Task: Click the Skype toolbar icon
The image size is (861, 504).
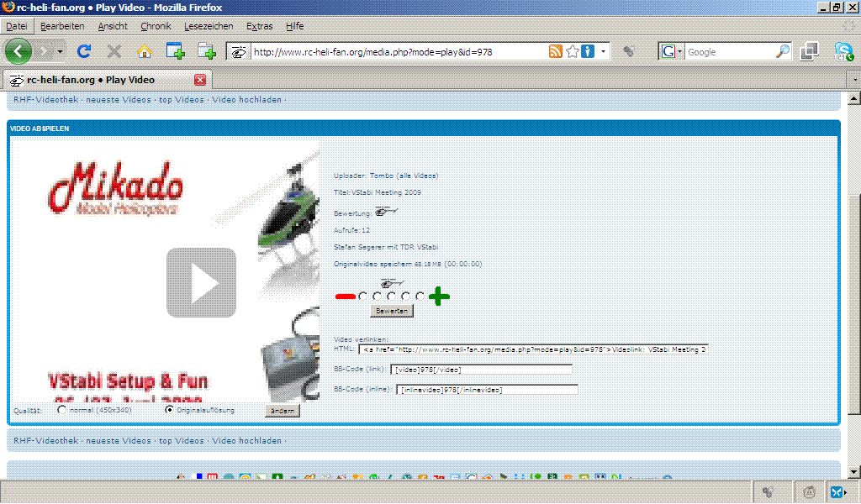Action: tap(843, 51)
